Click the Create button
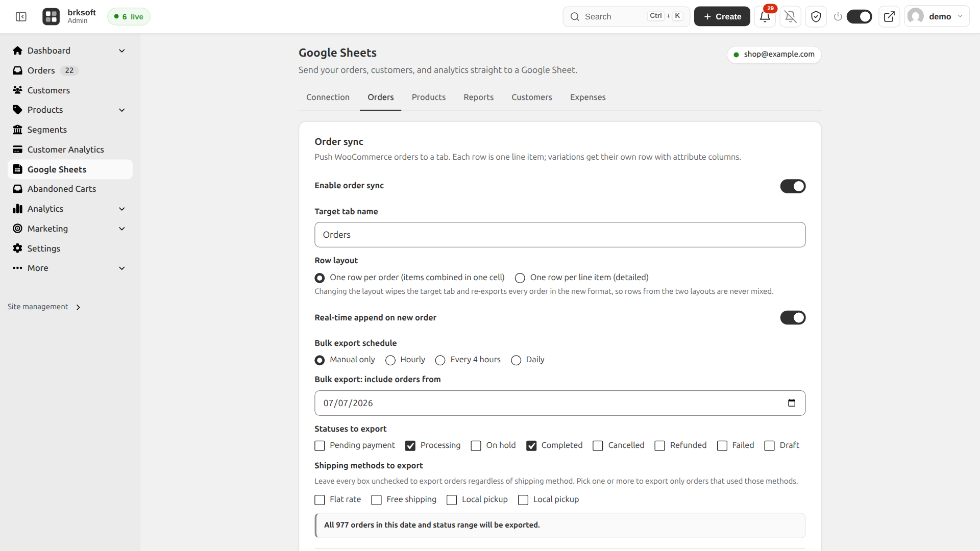The width and height of the screenshot is (980, 551). (x=722, y=17)
